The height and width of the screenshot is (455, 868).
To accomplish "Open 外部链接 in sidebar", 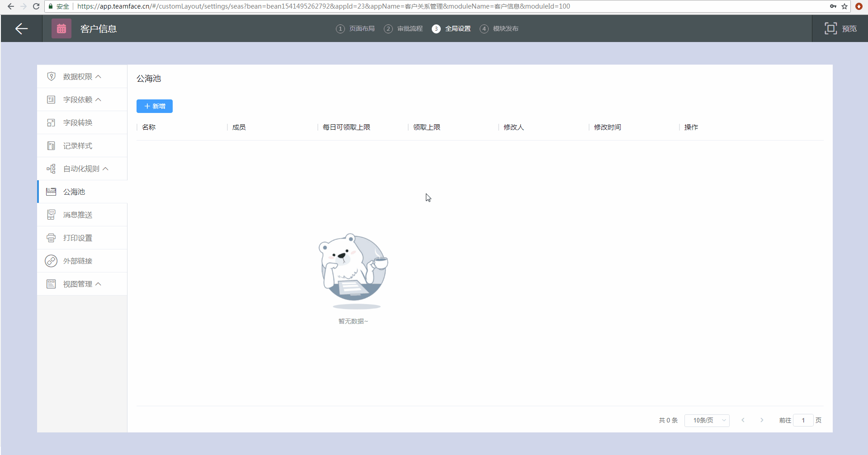I will (x=82, y=261).
